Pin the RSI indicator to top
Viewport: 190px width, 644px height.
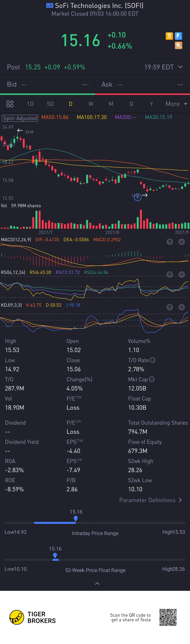point(170,274)
